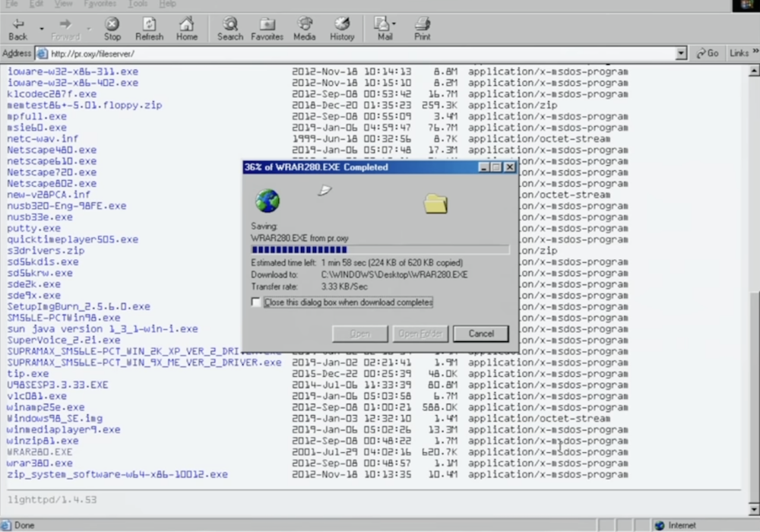
Task: Click the Print toolbar icon
Action: click(x=422, y=24)
